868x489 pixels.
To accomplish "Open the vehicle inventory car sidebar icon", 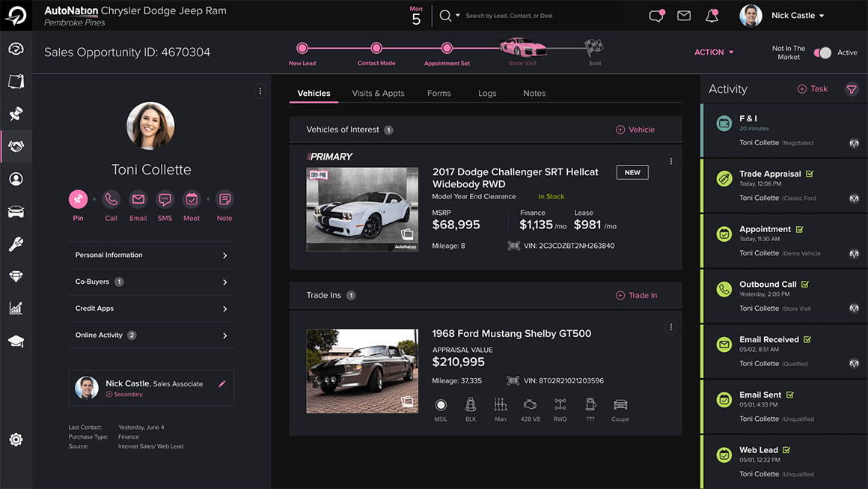I will click(x=16, y=211).
